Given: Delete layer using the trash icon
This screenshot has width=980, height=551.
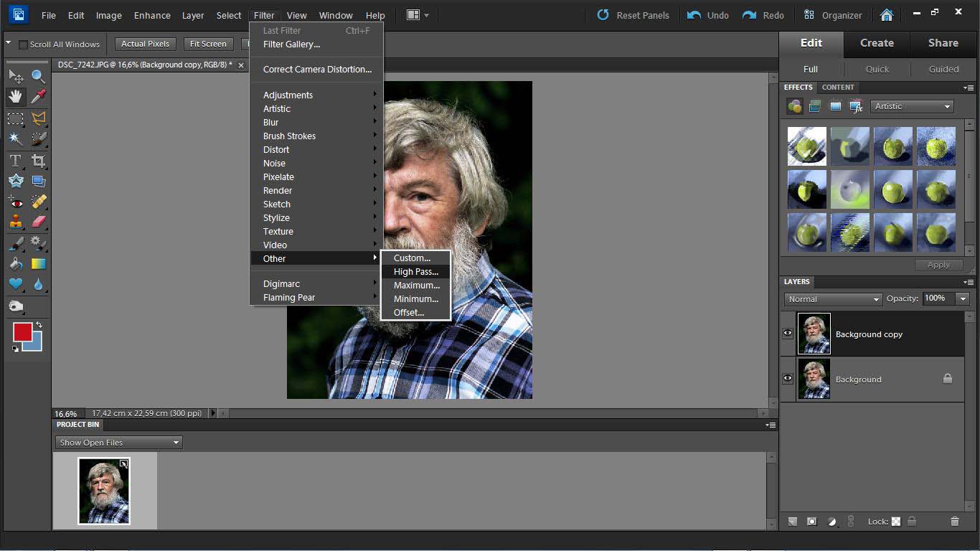Looking at the screenshot, I should pos(954,522).
